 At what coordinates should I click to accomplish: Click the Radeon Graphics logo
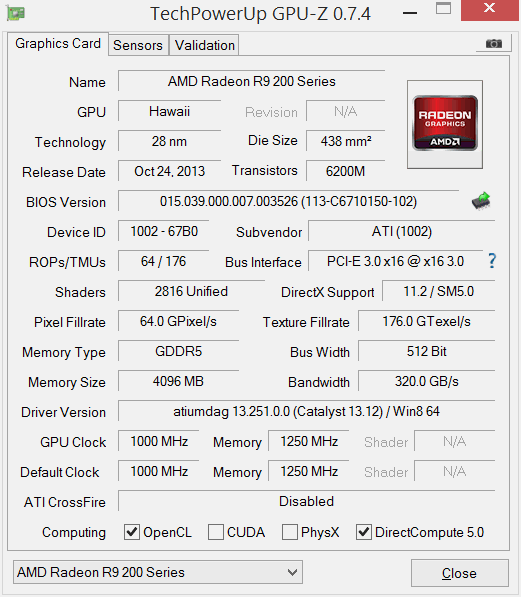(445, 124)
